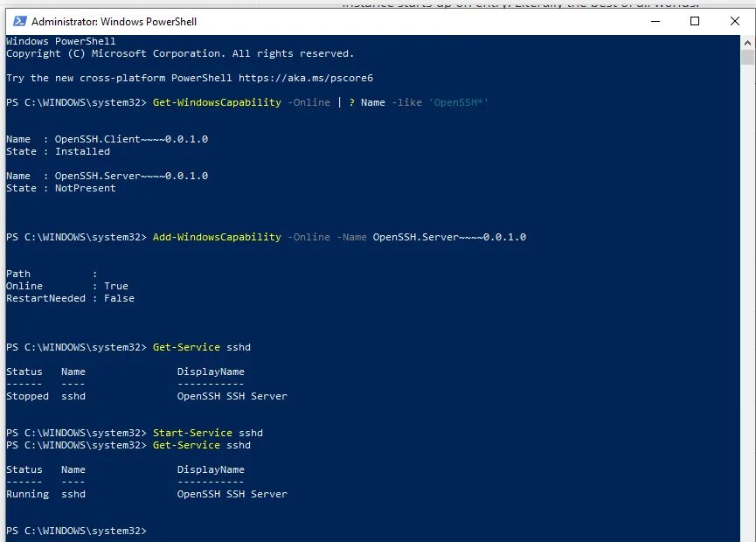Click the scrollbar up arrow
This screenshot has height=542, width=756.
click(x=747, y=43)
